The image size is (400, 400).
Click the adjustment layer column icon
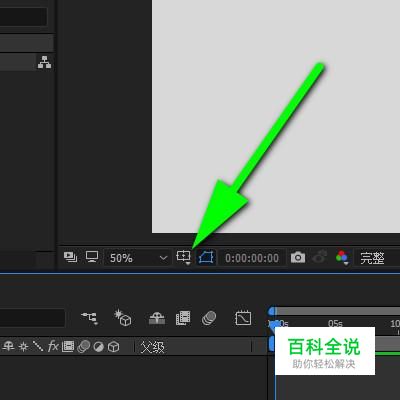point(99,347)
